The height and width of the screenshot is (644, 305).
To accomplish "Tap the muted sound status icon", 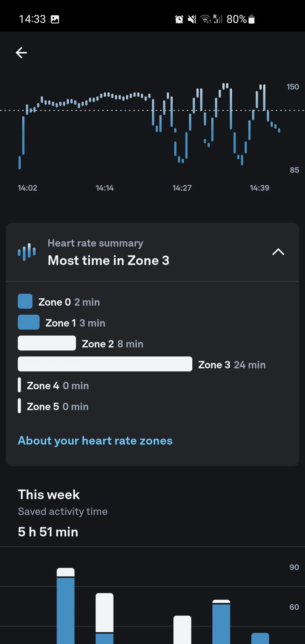I will click(x=192, y=19).
